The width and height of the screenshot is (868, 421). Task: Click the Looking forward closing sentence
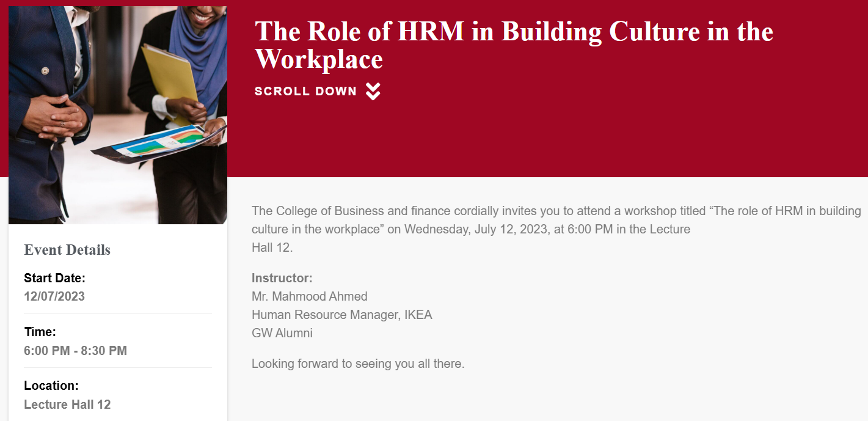tap(358, 364)
